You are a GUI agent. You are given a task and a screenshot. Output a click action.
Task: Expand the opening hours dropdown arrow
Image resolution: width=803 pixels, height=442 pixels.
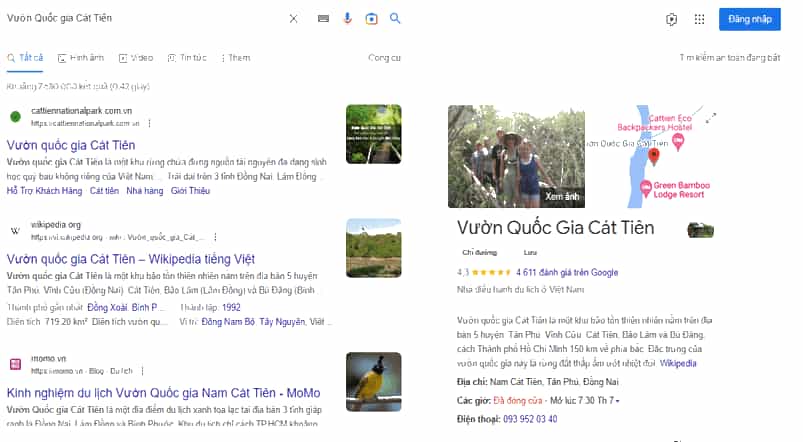(618, 401)
